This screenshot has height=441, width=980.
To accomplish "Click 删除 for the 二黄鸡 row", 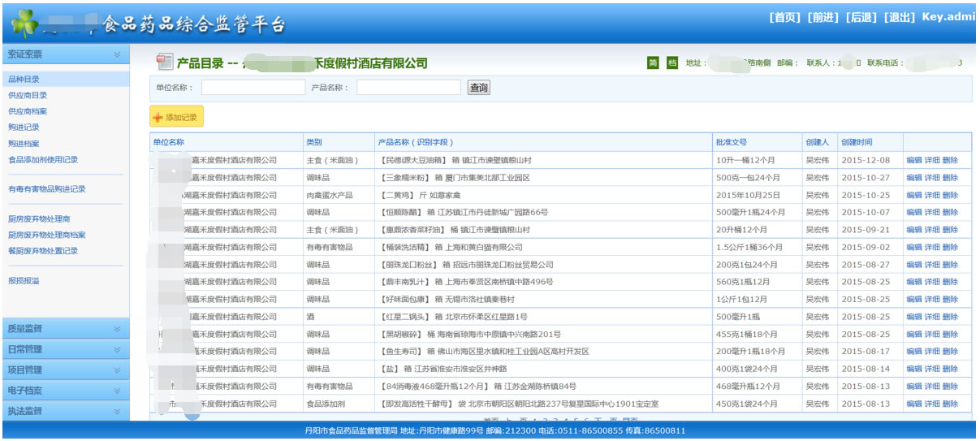I will pyautogui.click(x=950, y=195).
